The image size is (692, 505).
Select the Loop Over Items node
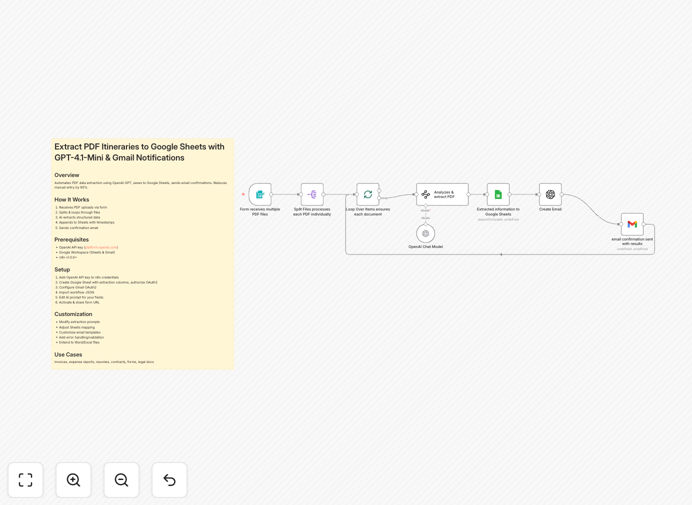point(368,194)
